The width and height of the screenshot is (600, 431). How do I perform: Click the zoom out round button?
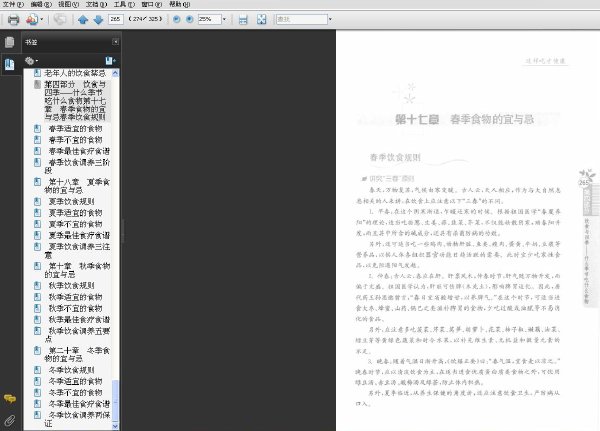coord(176,19)
